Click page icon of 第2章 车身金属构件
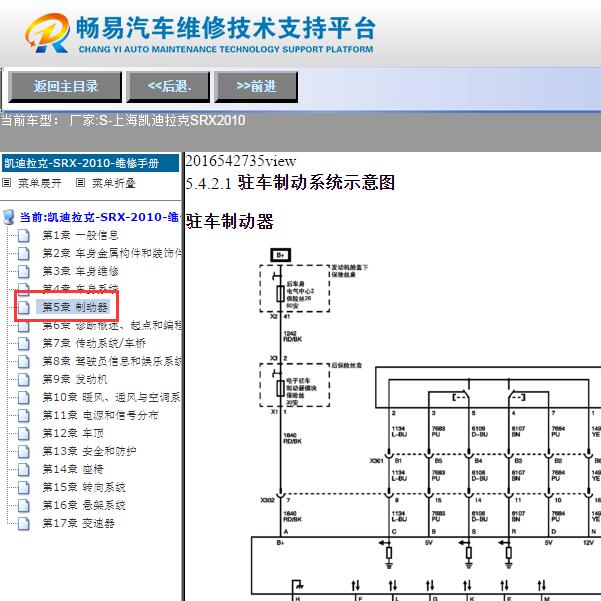This screenshot has height=601, width=601. 24,253
